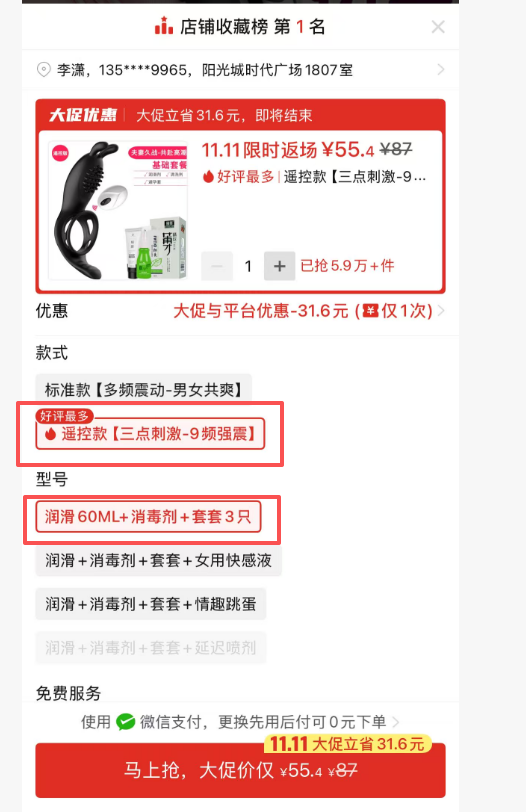Choose the 情趣跳蛋 bundle option
This screenshot has height=812, width=526.
tap(151, 604)
